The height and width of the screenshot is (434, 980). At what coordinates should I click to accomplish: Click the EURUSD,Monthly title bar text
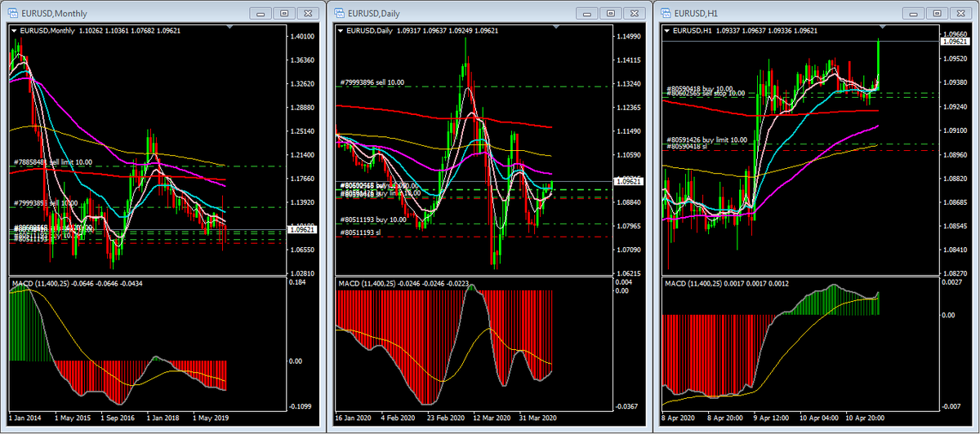55,13
